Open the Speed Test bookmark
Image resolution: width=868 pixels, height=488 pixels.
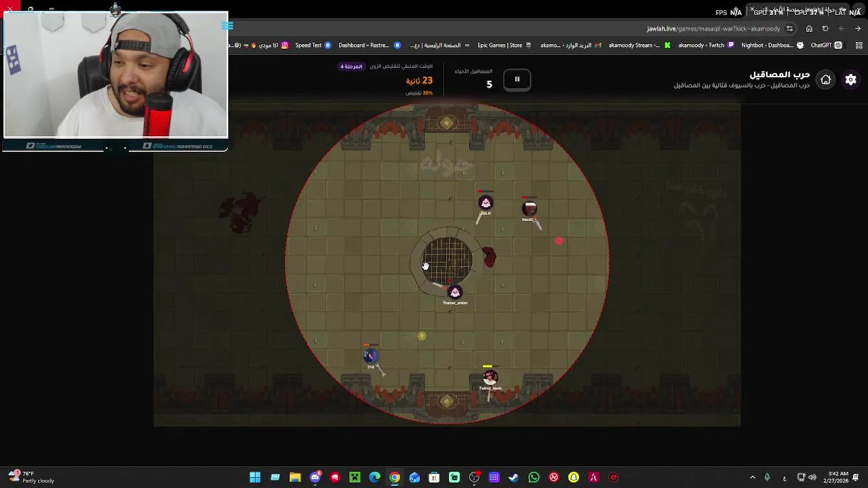click(313, 45)
